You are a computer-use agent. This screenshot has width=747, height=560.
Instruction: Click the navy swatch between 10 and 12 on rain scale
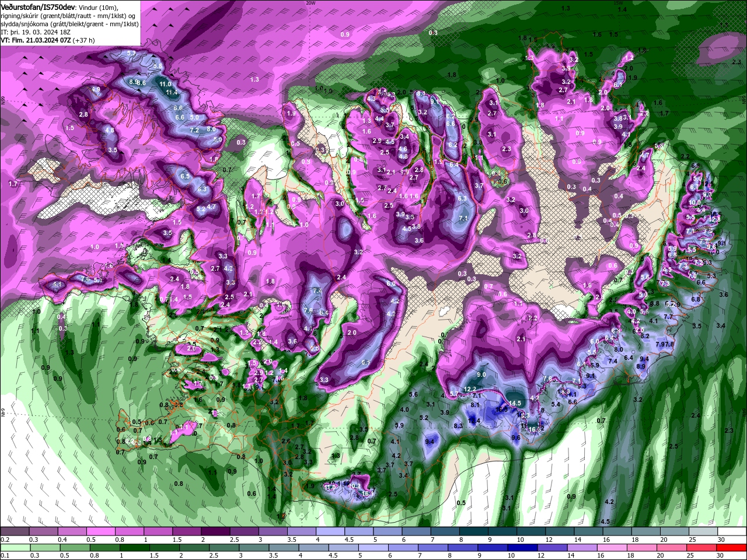(x=521, y=548)
